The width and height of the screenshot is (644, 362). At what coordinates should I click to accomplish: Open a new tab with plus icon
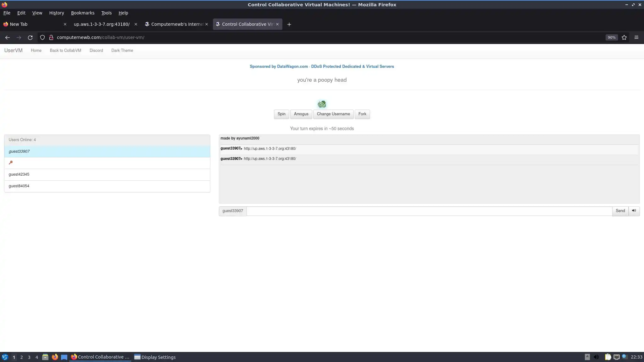(x=289, y=24)
